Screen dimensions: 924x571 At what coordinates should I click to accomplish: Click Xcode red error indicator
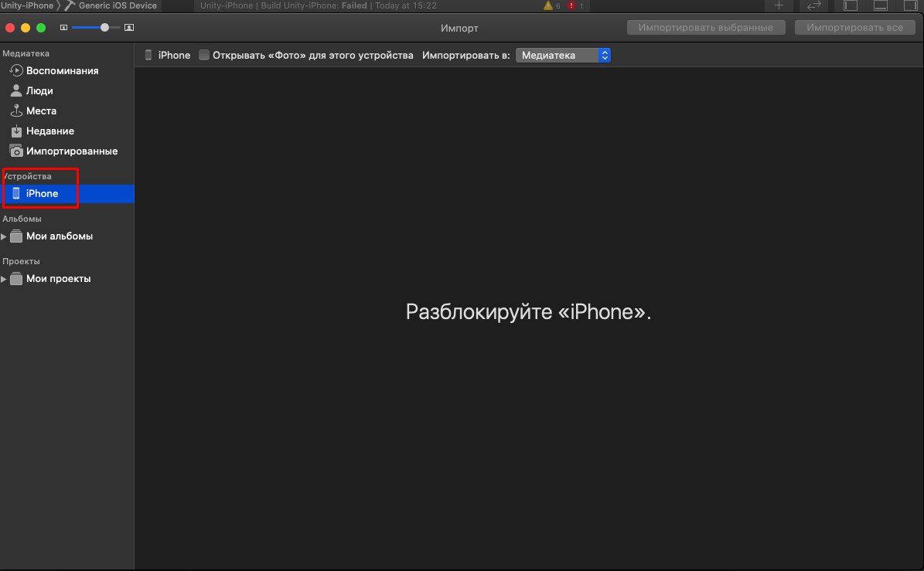coord(571,6)
